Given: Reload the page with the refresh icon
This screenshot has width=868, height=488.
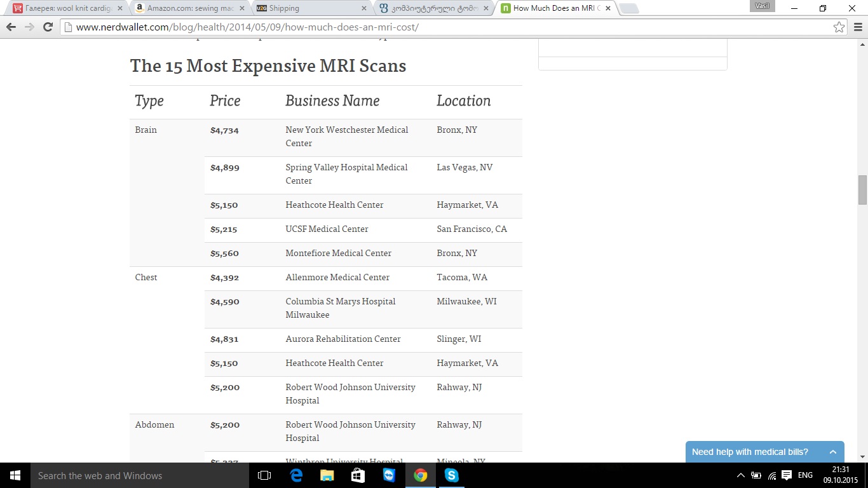Looking at the screenshot, I should pos(48,27).
